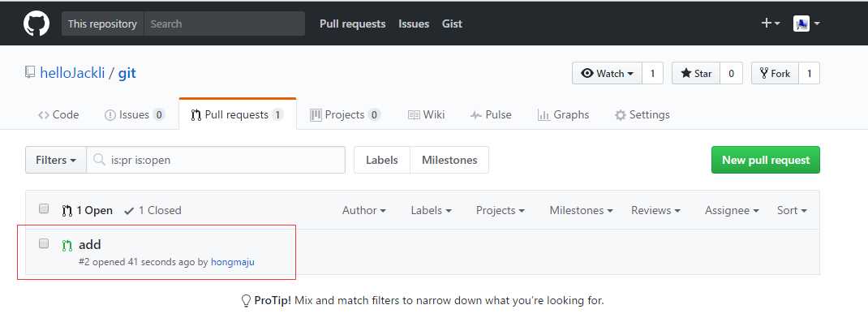Viewport: 868px width, 335px height.
Task: Click the repository book icon
Action: (x=31, y=73)
